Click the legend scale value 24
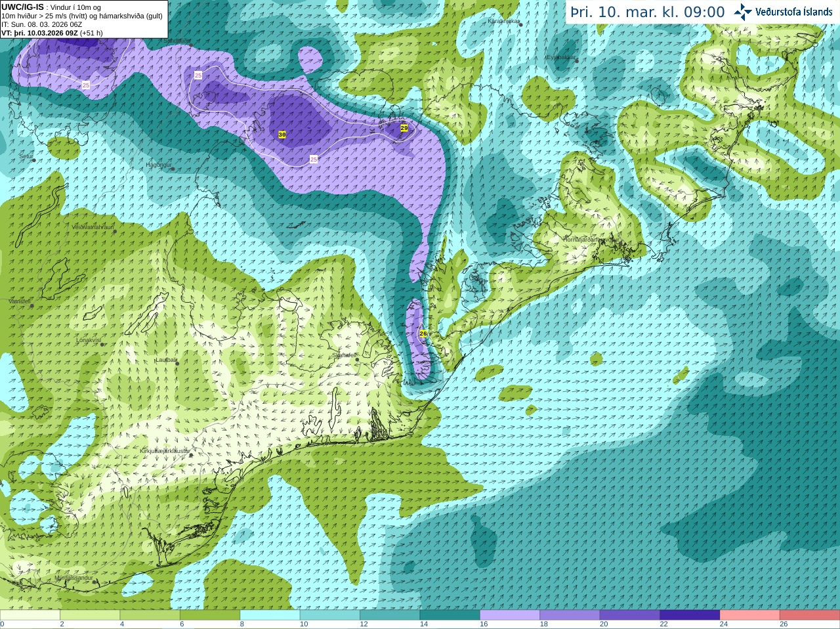This screenshot has width=840, height=629. pos(724,624)
